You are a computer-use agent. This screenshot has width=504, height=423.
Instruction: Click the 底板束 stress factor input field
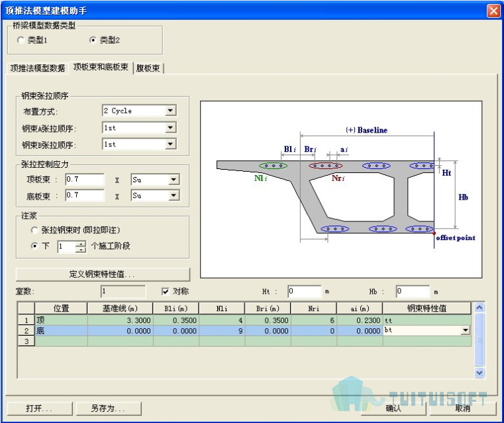click(85, 195)
